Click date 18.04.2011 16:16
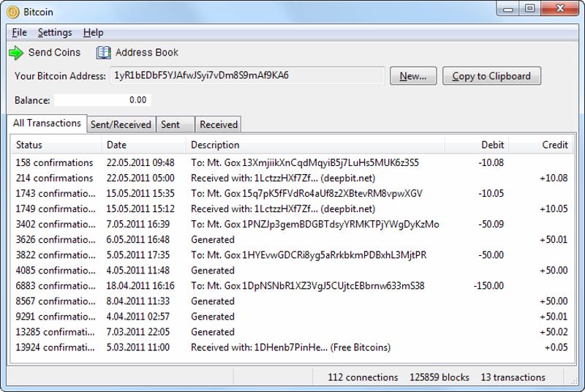Screen dimensions: 585x392 click(140, 286)
